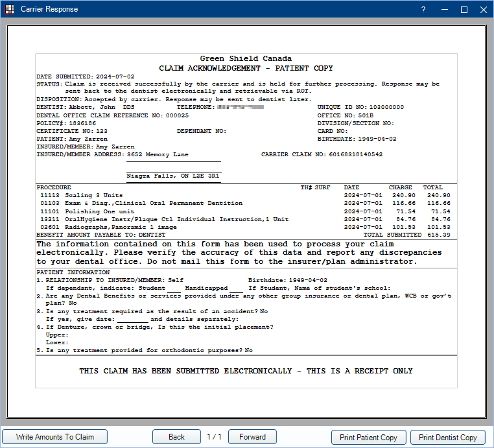Click 'THIS IS A RECEIPT ONLY' footer text
This screenshot has height=448, width=494.
pyautogui.click(x=359, y=371)
